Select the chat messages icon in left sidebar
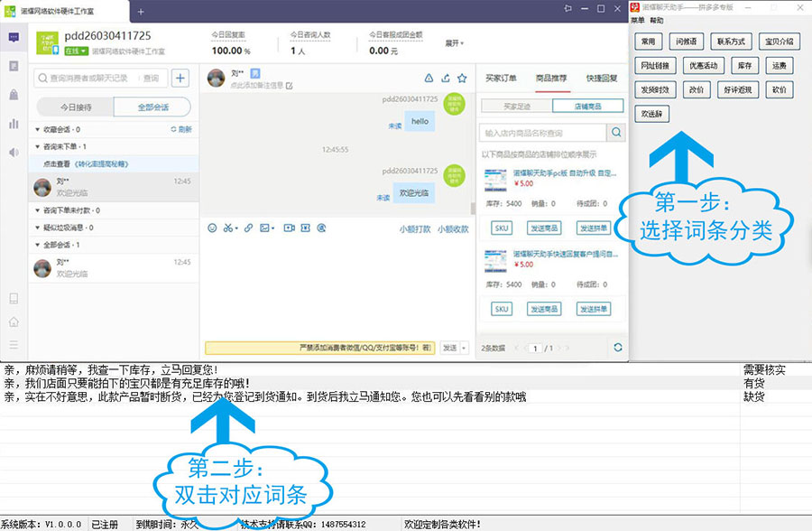Screen dimensions: 812x531 click(13, 38)
